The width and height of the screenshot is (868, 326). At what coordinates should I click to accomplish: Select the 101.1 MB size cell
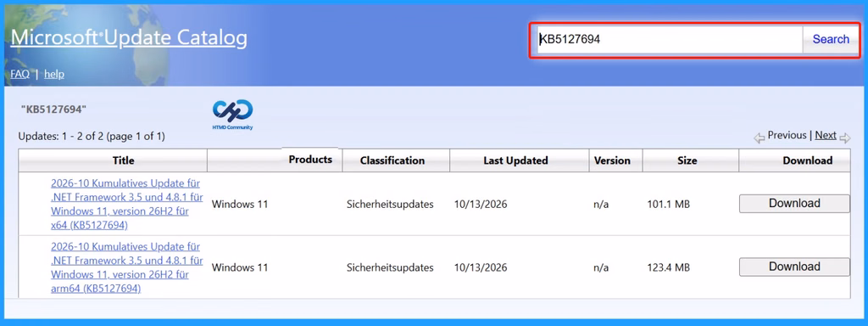(x=668, y=205)
